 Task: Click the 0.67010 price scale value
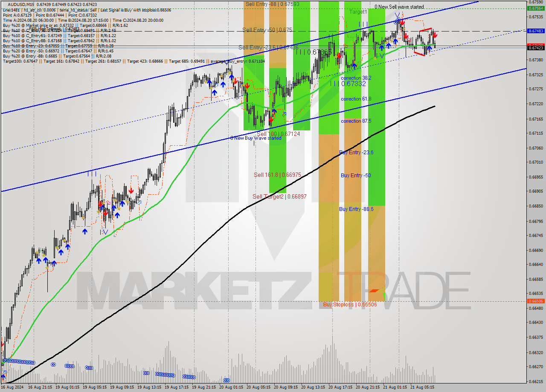[x=536, y=162]
